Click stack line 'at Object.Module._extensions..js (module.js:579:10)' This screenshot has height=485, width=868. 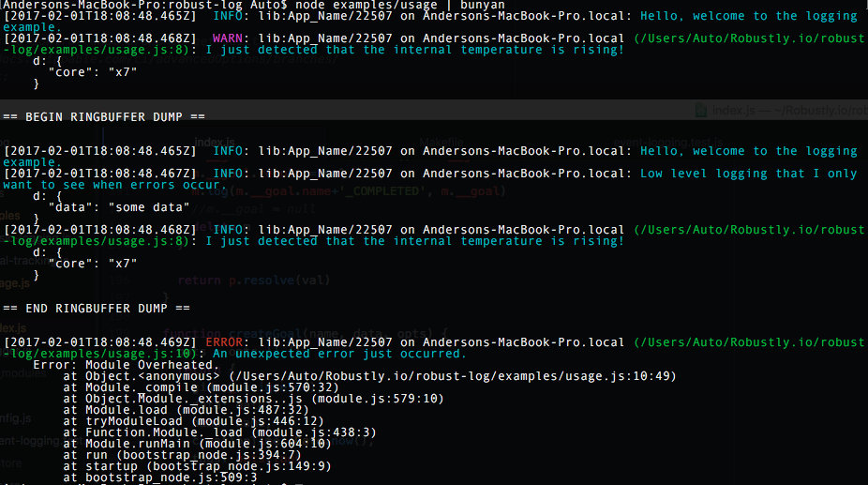click(253, 399)
